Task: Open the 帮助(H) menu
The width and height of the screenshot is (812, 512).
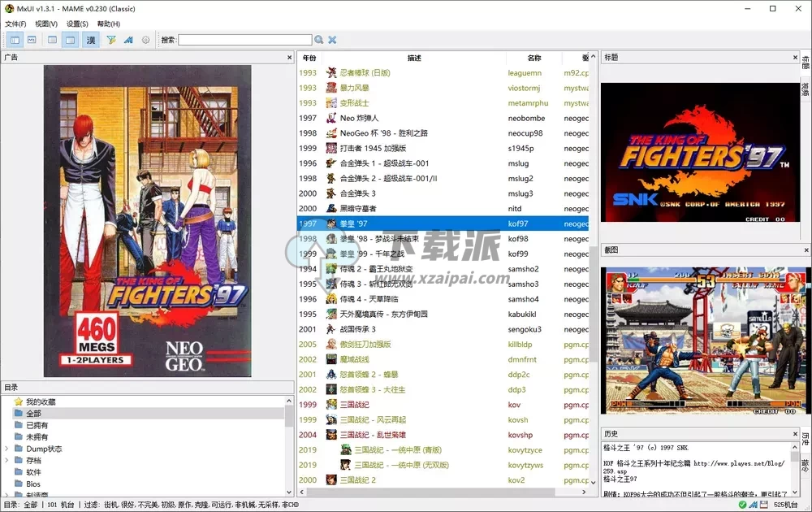Action: point(108,24)
